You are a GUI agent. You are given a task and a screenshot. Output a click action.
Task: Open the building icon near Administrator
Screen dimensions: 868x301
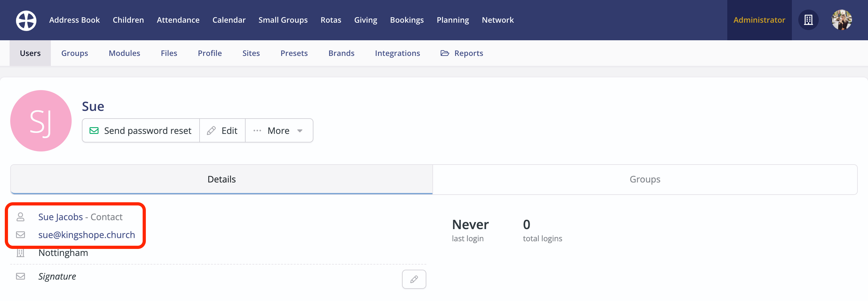809,20
